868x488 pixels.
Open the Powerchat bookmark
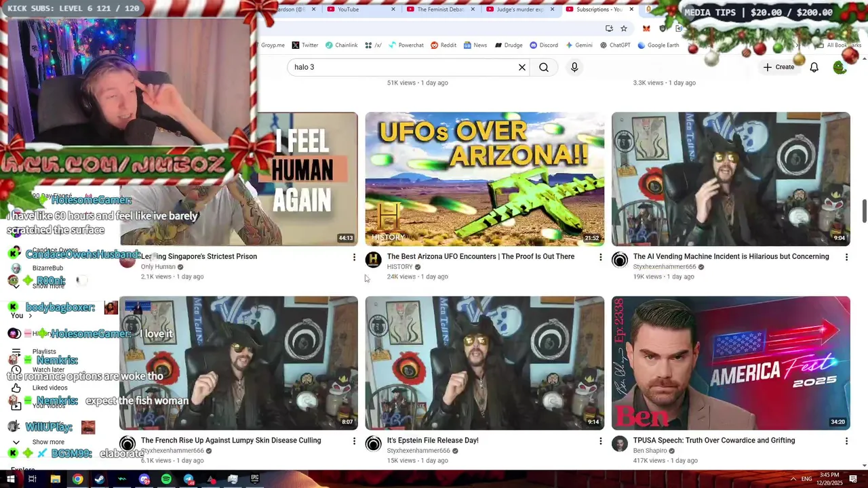click(x=406, y=45)
